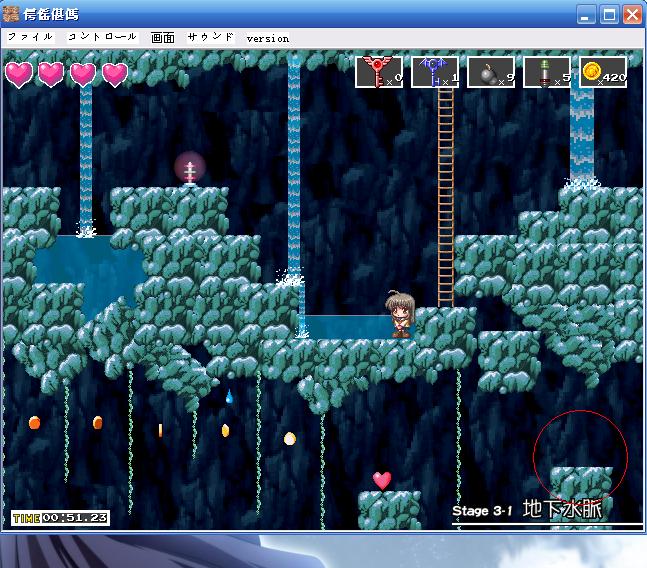Click the TIME 00:51.23 timer display
647x568 pixels.
pos(60,518)
